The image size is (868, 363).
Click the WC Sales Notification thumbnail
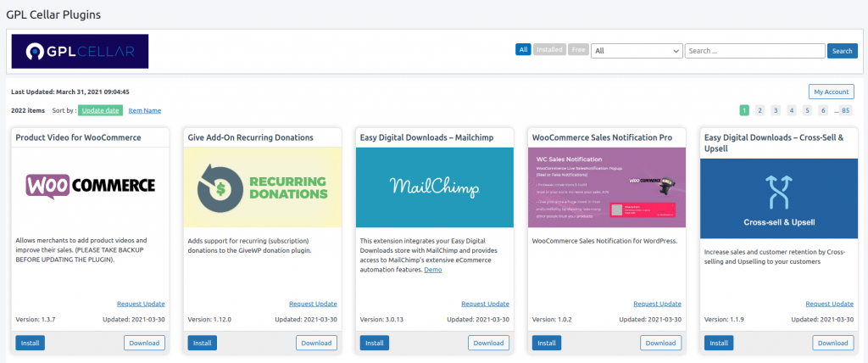607,187
